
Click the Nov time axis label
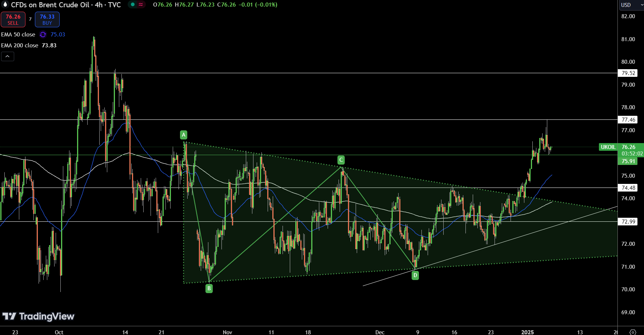point(227,332)
